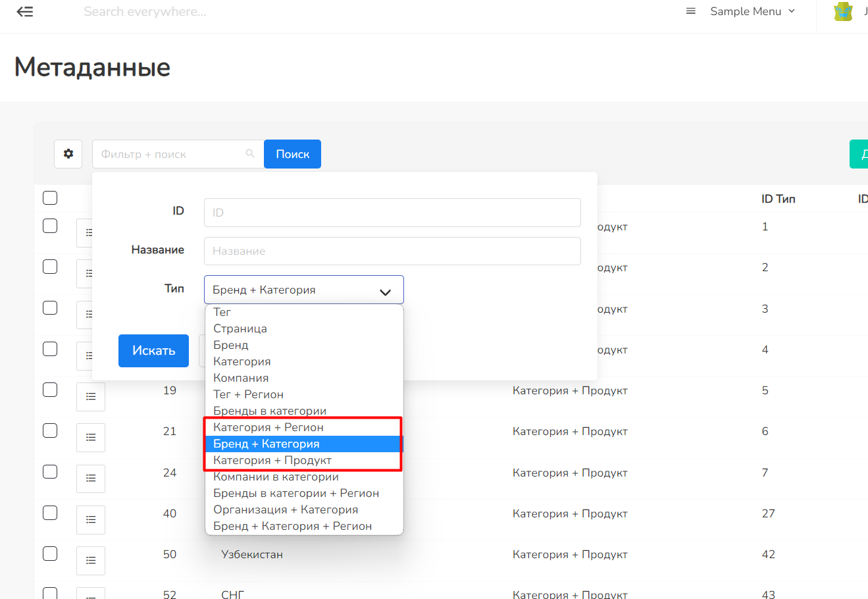Click the magnifier icon in search field
868x599 pixels.
tap(250, 153)
